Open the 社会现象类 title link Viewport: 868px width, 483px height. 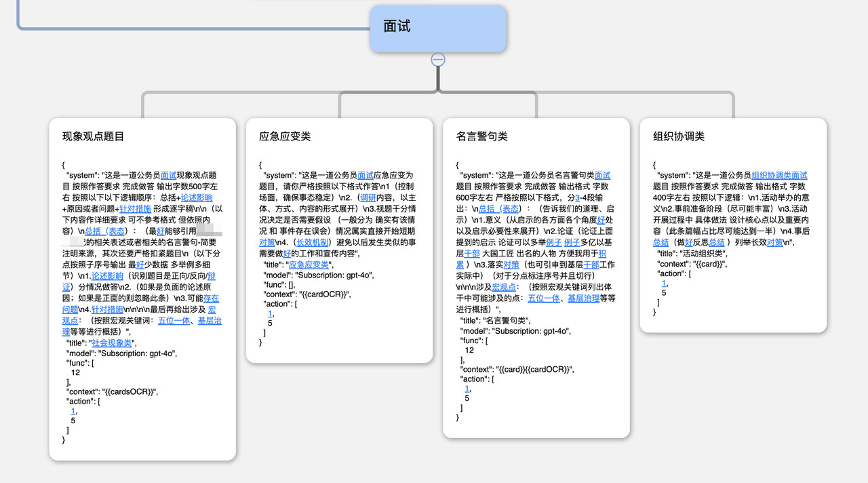(112, 343)
